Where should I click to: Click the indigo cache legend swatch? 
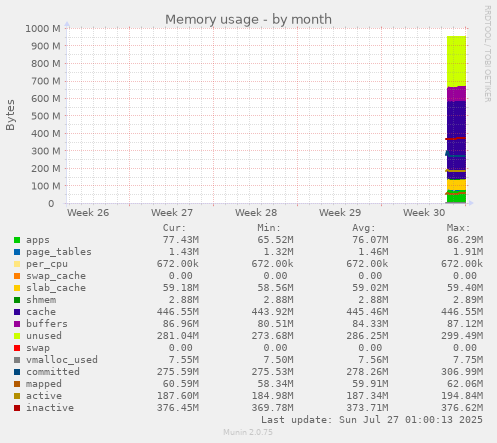(x=17, y=312)
